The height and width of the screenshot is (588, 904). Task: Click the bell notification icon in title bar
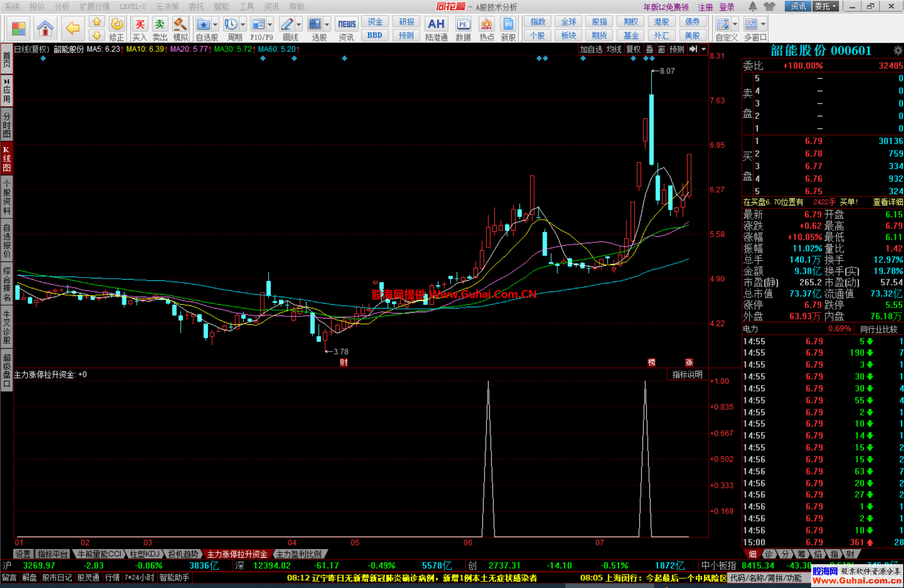click(753, 6)
